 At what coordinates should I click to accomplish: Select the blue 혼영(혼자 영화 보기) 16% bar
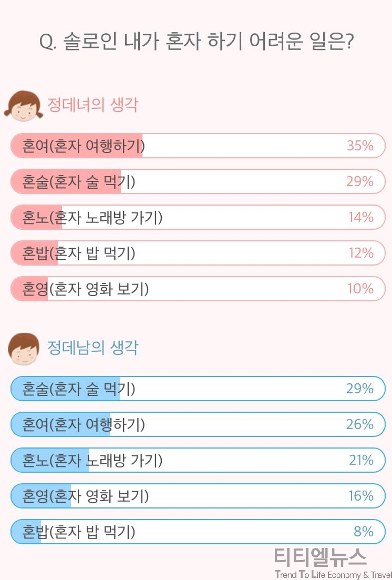point(198,496)
